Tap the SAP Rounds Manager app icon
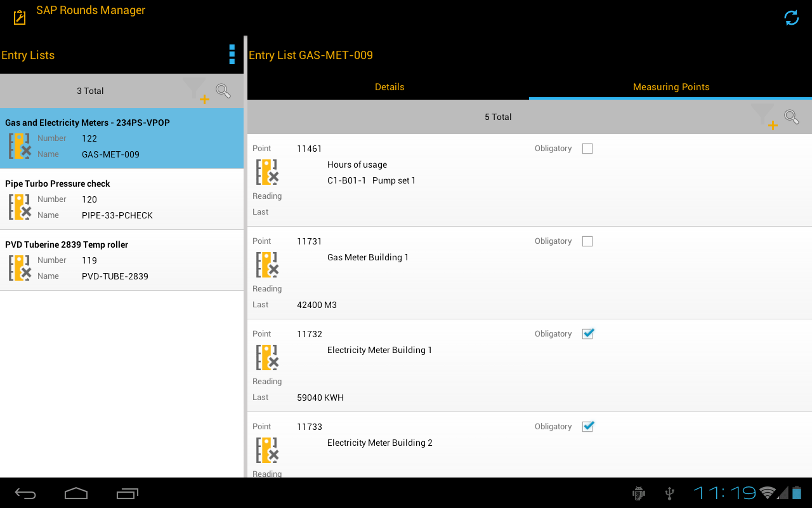The height and width of the screenshot is (508, 812). (20, 17)
